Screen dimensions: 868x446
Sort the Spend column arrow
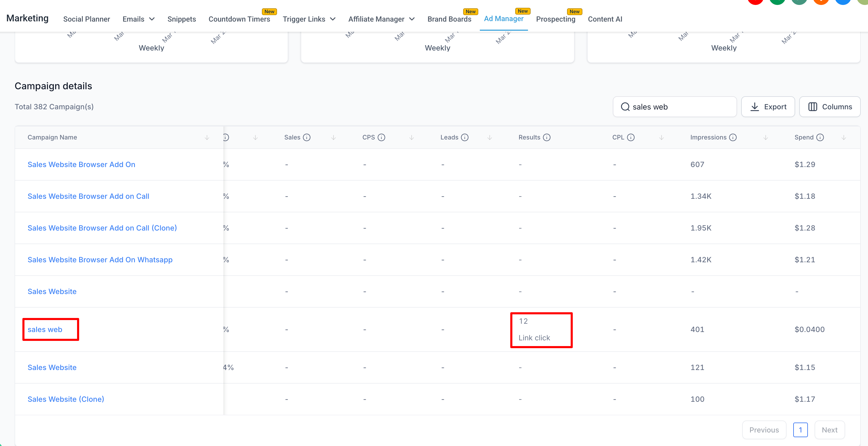click(x=844, y=137)
